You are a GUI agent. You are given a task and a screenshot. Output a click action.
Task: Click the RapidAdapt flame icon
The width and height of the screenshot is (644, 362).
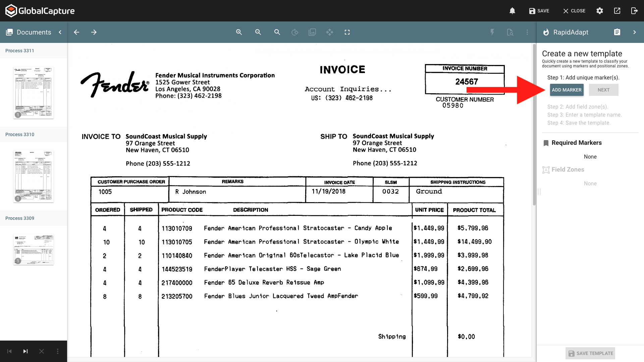(x=546, y=32)
